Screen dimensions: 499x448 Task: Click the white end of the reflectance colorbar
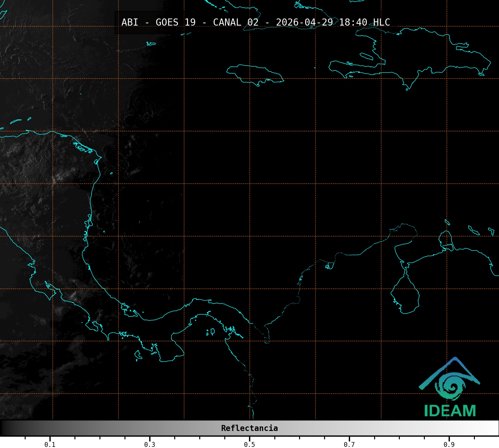(x=493, y=428)
